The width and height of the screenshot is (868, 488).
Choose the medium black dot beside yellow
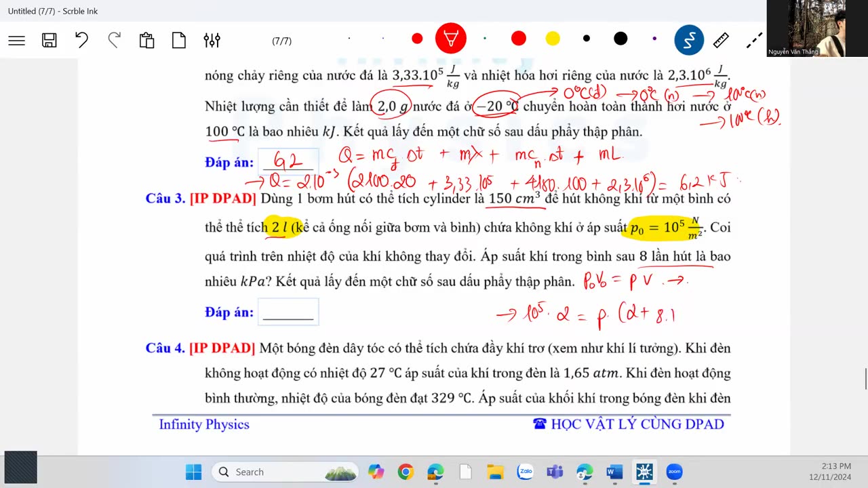(x=587, y=39)
